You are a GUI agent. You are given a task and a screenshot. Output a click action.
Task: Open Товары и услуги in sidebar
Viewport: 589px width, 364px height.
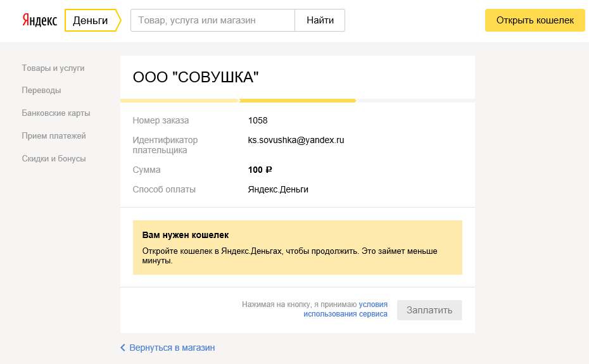click(x=53, y=68)
